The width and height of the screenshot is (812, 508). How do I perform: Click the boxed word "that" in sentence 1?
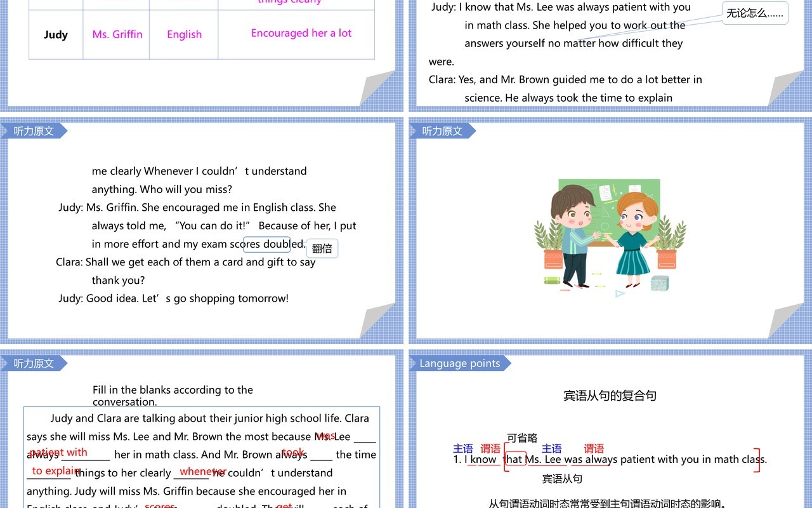tap(514, 458)
